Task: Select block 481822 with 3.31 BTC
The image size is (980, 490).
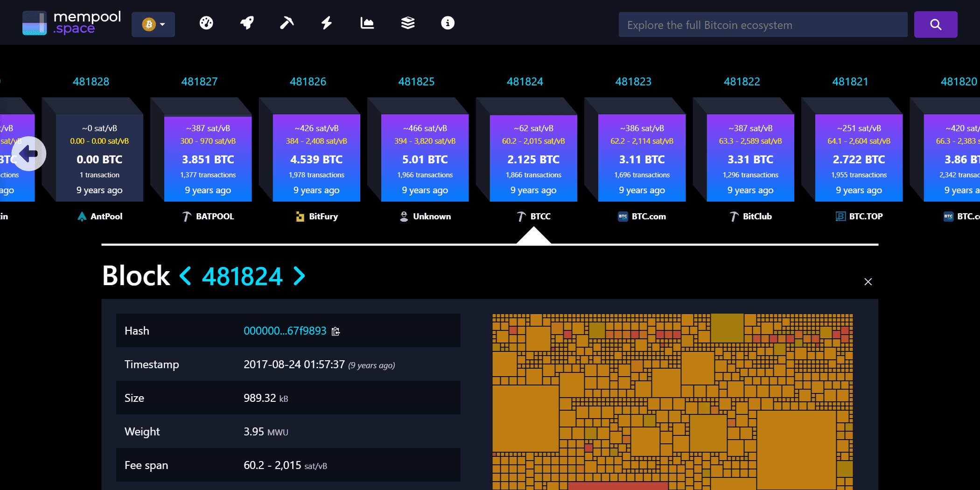Action: 750,158
